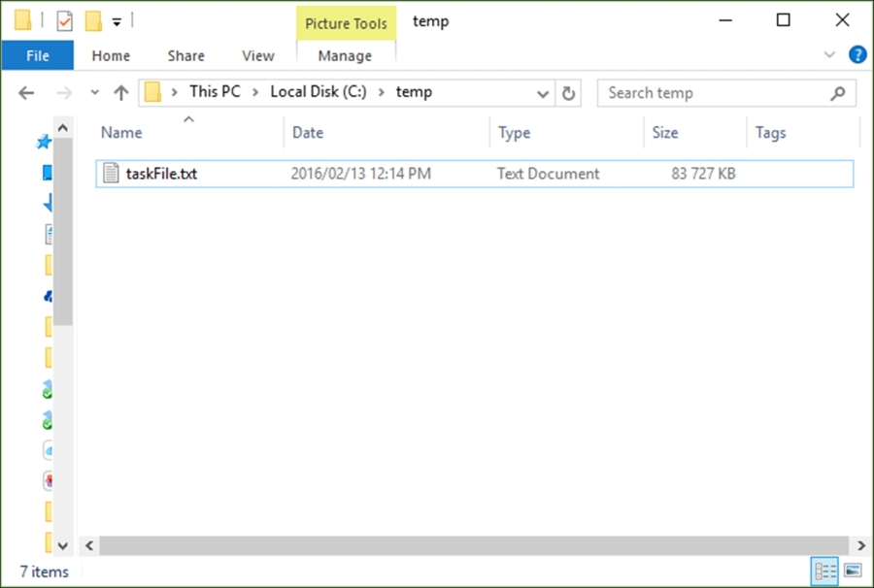Viewport: 874px width, 588px height.
Task: Open the Help question mark icon
Action: coord(857,54)
